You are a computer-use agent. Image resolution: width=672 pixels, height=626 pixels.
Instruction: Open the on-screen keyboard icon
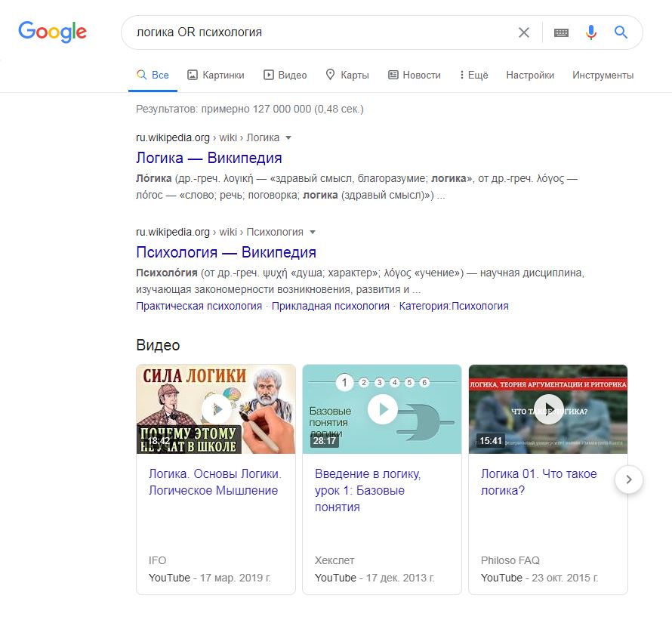click(561, 32)
